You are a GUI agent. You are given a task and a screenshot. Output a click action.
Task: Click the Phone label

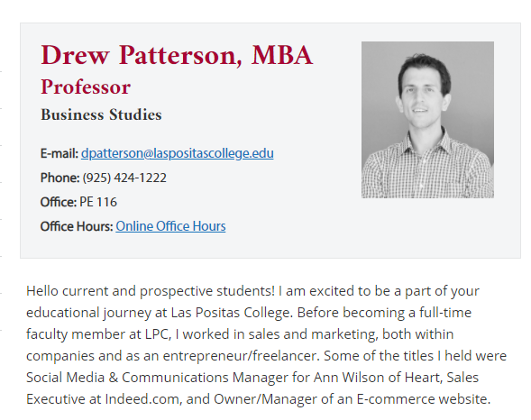click(x=60, y=178)
